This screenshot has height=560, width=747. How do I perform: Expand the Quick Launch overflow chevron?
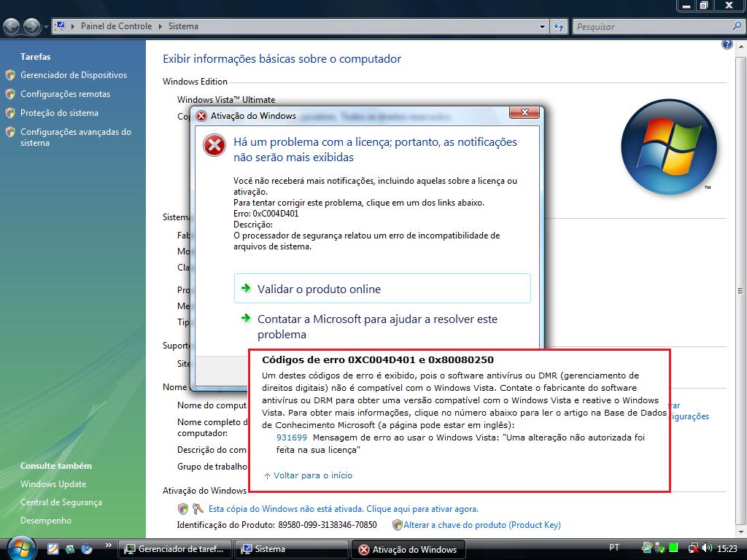coord(108,545)
